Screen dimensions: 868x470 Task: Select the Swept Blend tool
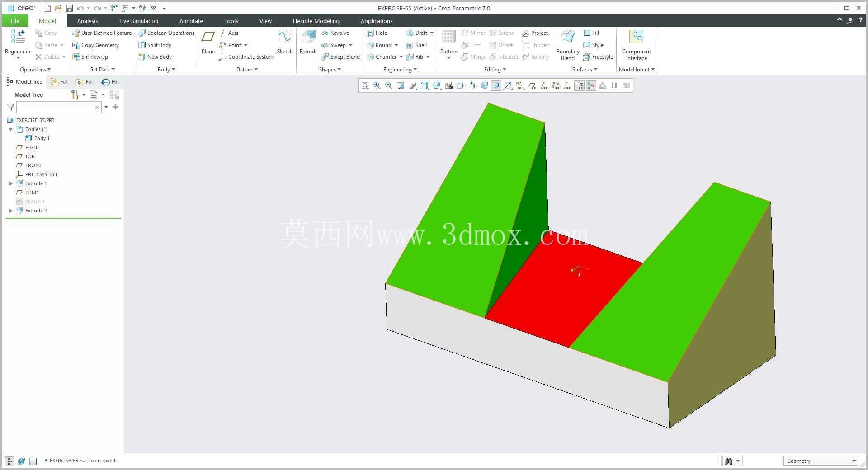tap(340, 57)
